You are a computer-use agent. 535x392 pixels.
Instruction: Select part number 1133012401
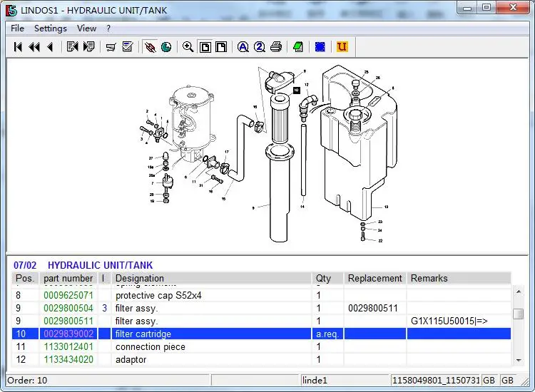point(68,346)
